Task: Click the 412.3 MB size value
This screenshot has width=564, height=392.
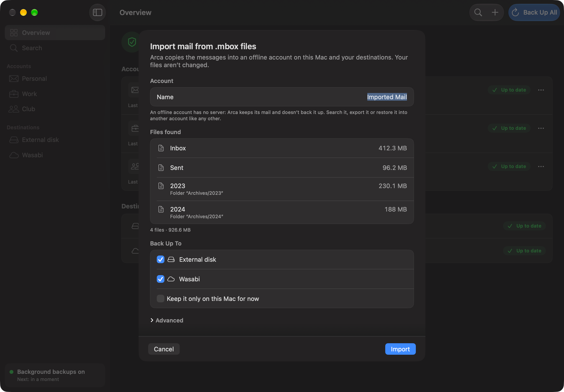Action: [x=393, y=148]
